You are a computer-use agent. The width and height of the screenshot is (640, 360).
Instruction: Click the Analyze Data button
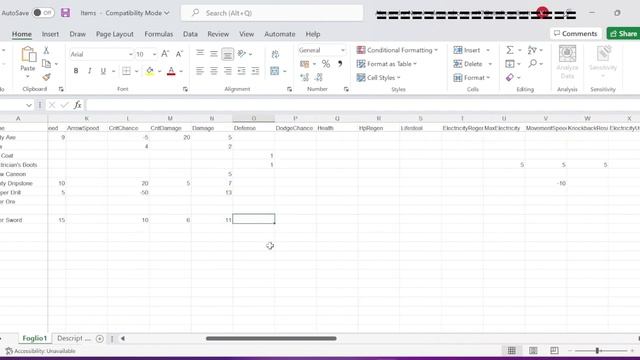[x=567, y=62]
